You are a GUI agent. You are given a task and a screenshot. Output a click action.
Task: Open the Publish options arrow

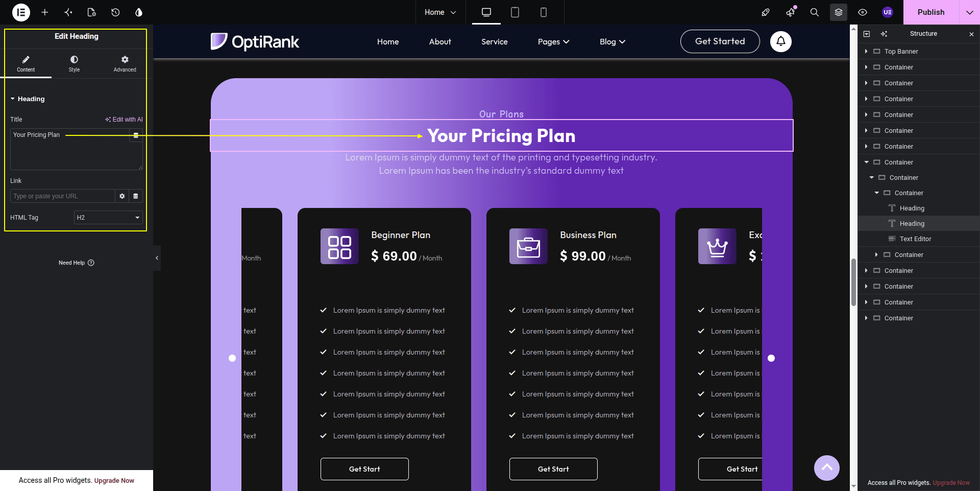pyautogui.click(x=969, y=12)
